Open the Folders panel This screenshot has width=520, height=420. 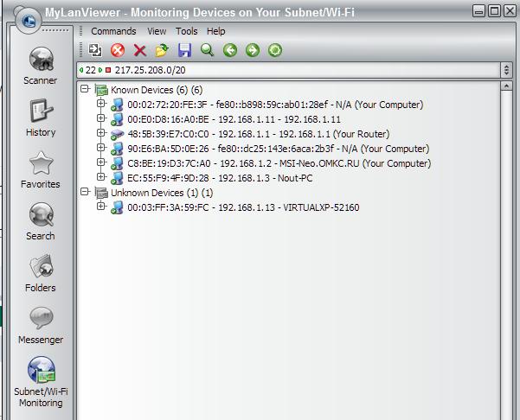pyautogui.click(x=41, y=273)
